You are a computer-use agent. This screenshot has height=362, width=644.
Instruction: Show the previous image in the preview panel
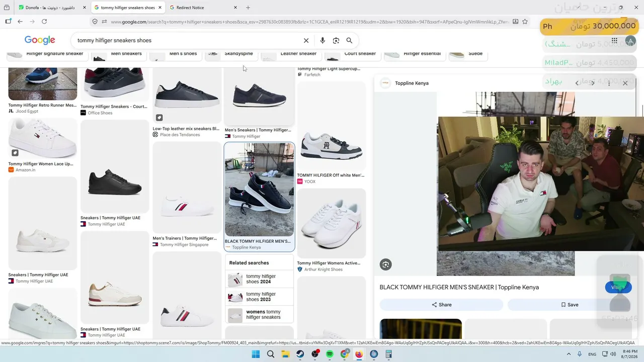[577, 83]
